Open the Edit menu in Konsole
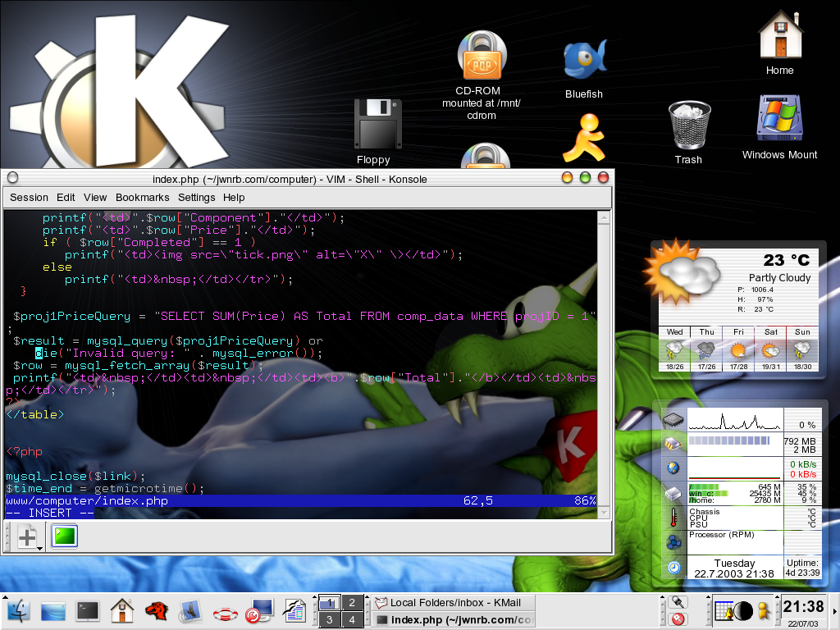The image size is (840, 630). click(66, 197)
